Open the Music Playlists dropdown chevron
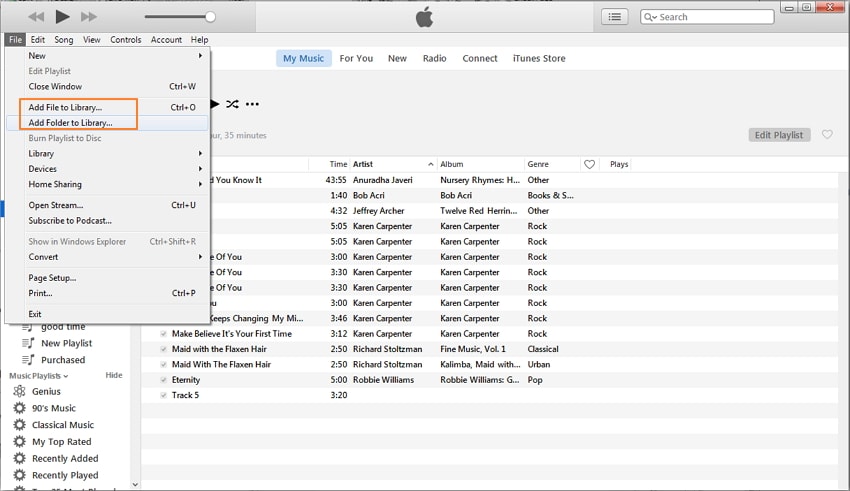The image size is (850, 491). [66, 376]
